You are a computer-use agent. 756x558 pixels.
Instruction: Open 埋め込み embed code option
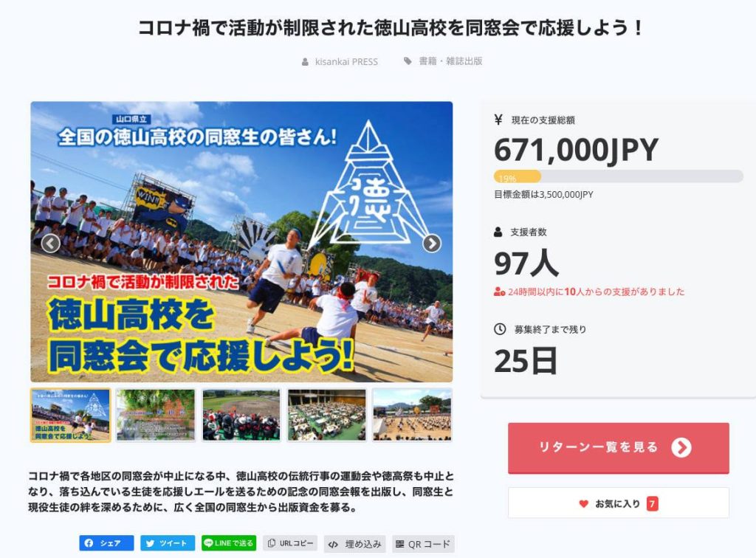[x=354, y=544]
